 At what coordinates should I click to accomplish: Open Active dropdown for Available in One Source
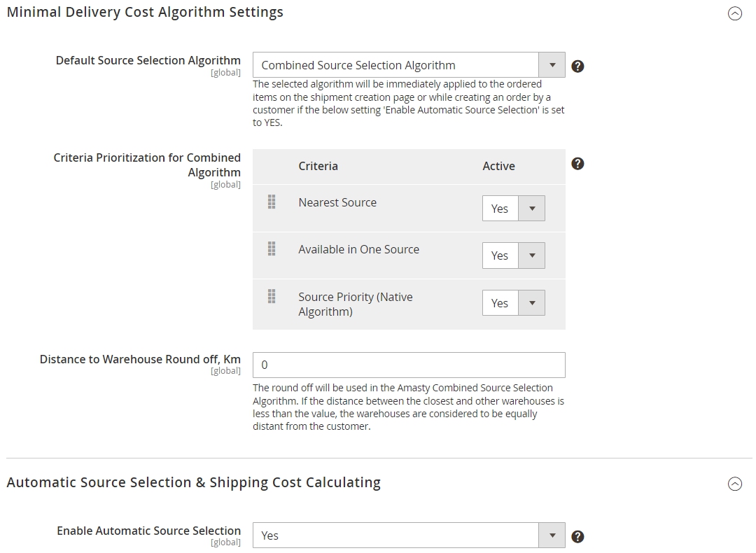pyautogui.click(x=514, y=255)
